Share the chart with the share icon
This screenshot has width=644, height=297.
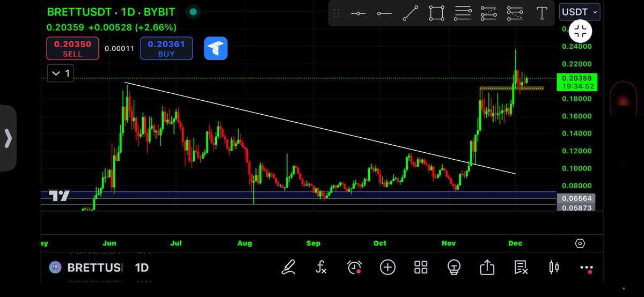point(487,266)
